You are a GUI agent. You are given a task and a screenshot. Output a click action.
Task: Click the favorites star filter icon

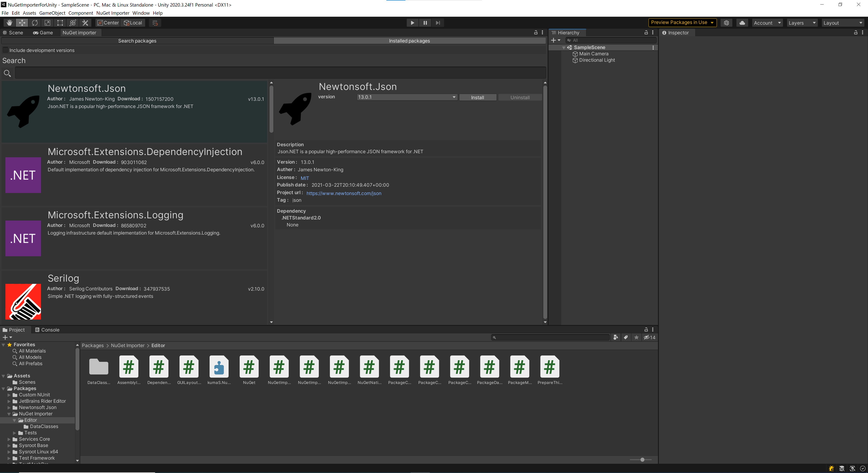coord(636,337)
